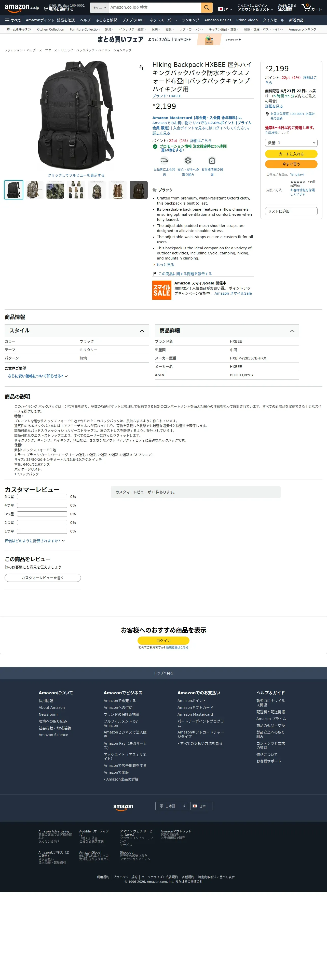Click the ハイドレーションバッグ breadcrumb
Screen dimensions: 327x980
pyautogui.click(x=115, y=50)
